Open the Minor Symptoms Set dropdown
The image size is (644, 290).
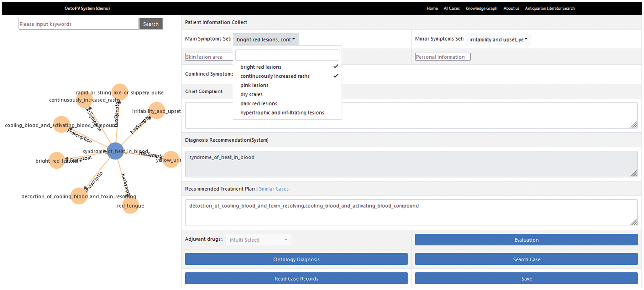tap(498, 39)
